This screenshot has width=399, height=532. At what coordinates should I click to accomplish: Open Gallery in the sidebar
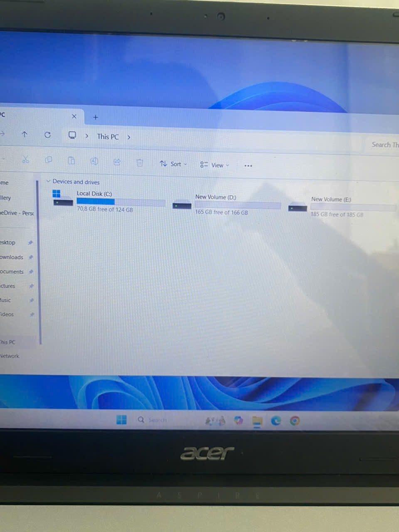tap(5, 198)
